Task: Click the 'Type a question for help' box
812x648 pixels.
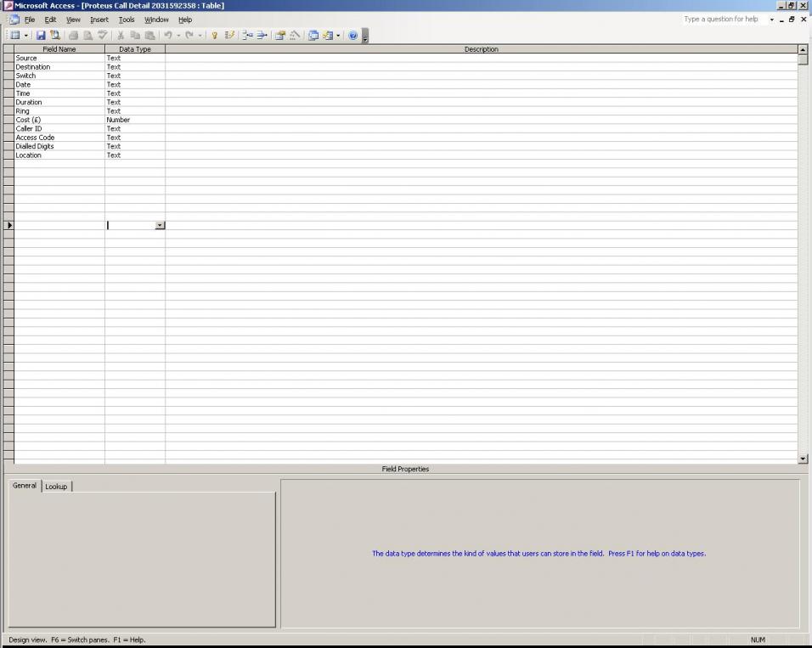Action: click(724, 20)
